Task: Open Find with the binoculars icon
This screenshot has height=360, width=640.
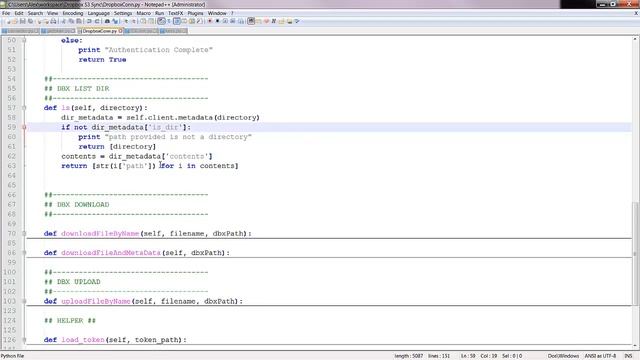Action: click(x=107, y=21)
